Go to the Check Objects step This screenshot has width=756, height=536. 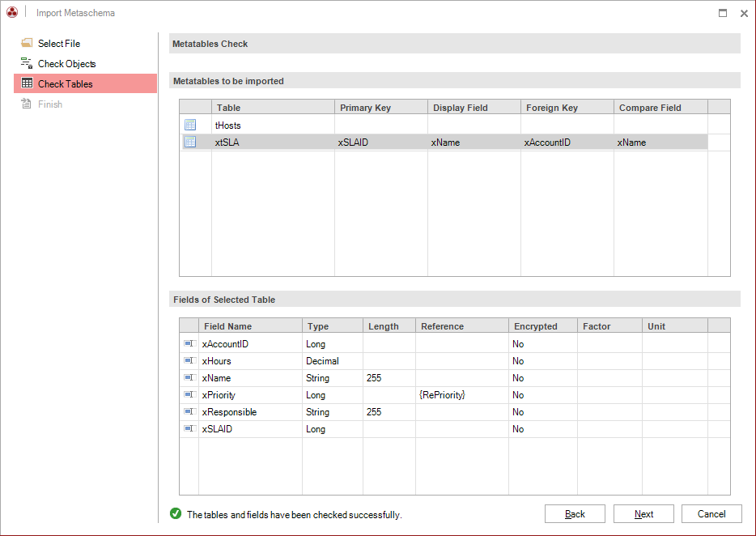[x=85, y=64]
